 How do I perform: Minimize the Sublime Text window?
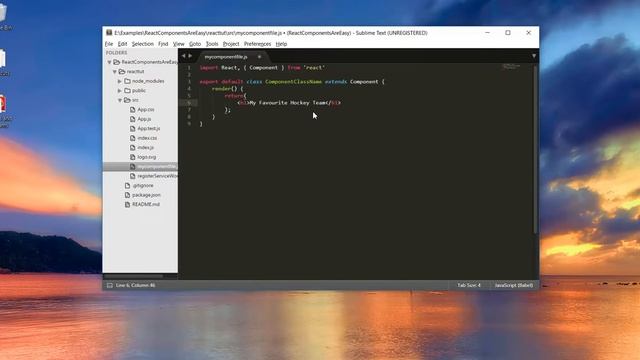click(487, 33)
